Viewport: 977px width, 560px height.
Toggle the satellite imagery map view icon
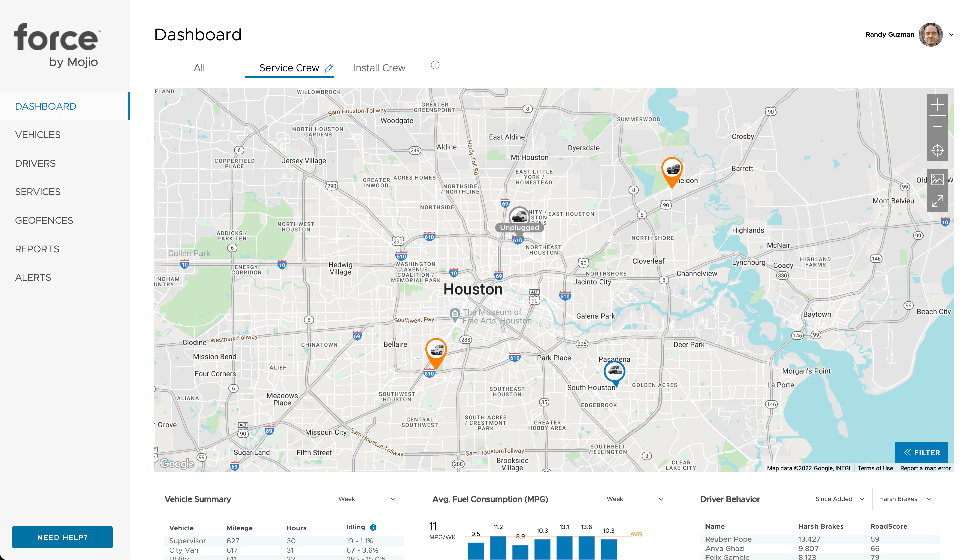[937, 180]
